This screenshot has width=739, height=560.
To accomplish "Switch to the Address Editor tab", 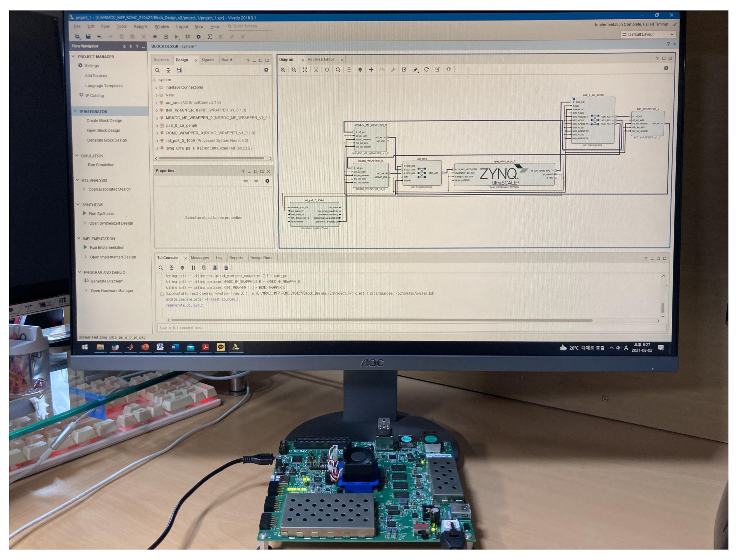I will pyautogui.click(x=321, y=59).
